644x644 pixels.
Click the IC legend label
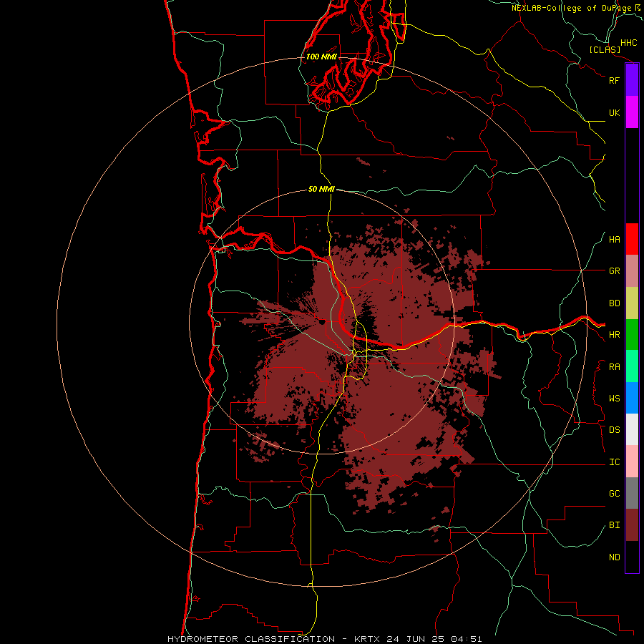(x=614, y=462)
